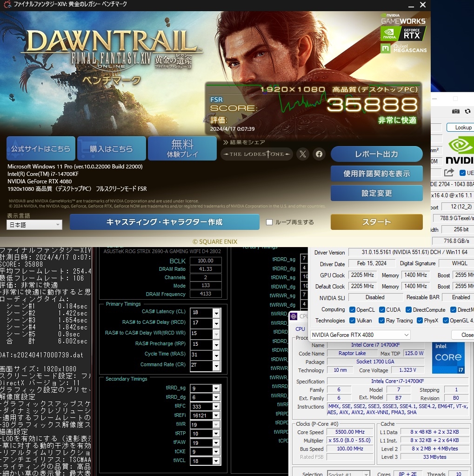Open the RAS# Precharge (tRP) dropdown
This screenshot has width=474, height=476.
tap(216, 345)
